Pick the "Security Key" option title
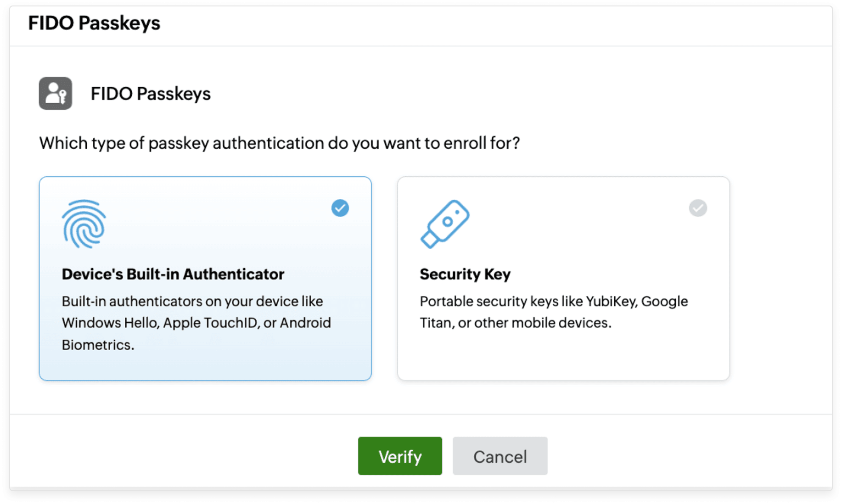Screen dimensions: 842x504 (465, 274)
